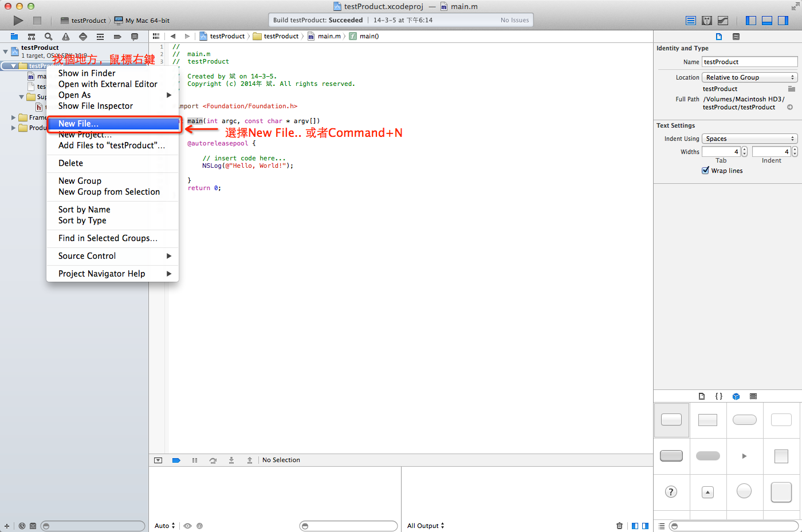The image size is (802, 532).
Task: Toggle the Wrap lines checkbox
Action: [706, 171]
